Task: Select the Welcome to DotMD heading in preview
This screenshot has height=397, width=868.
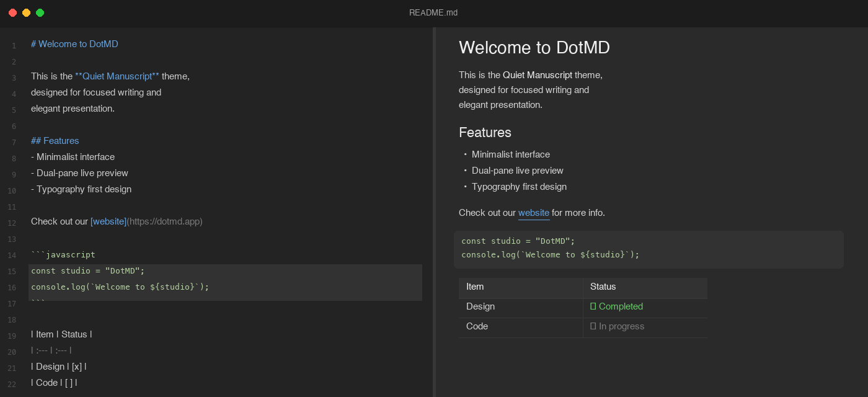Action: 534,48
